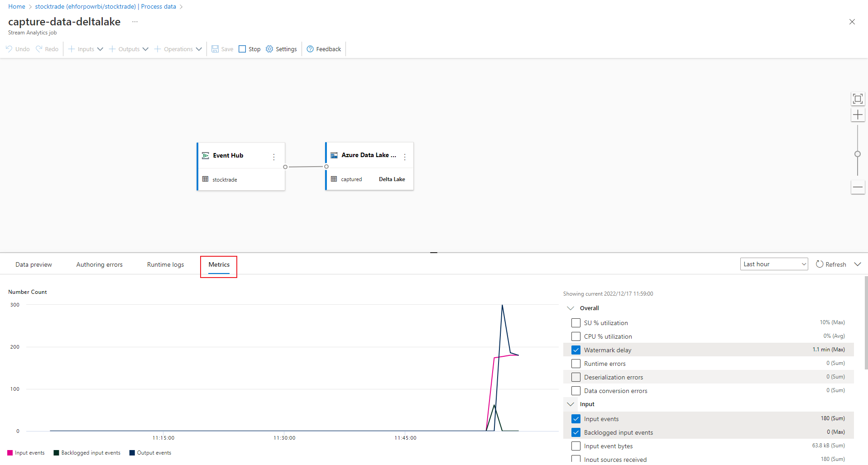The width and height of the screenshot is (868, 465).
Task: Select the Metrics tab
Action: [x=219, y=264]
